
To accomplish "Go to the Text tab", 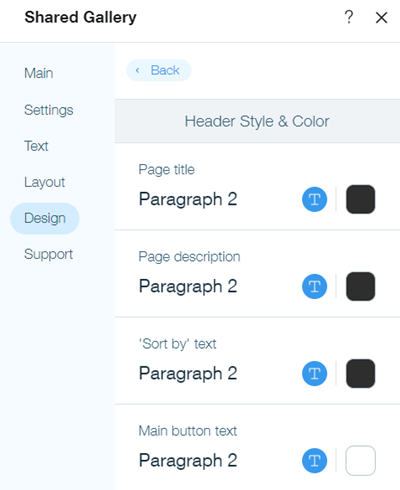I will click(36, 146).
